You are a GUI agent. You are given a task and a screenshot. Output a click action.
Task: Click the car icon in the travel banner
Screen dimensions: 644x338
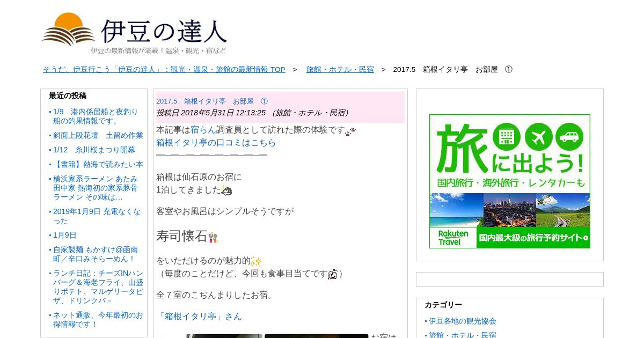570,137
